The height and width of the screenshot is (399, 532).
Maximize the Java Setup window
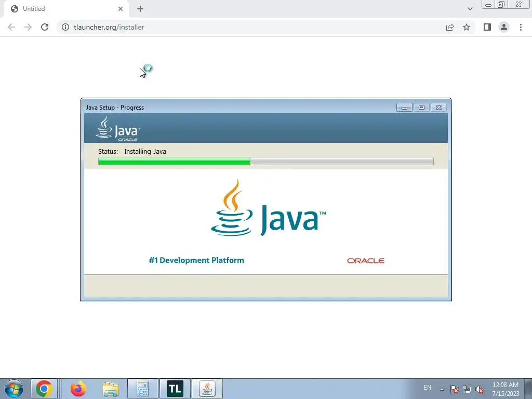pos(421,108)
